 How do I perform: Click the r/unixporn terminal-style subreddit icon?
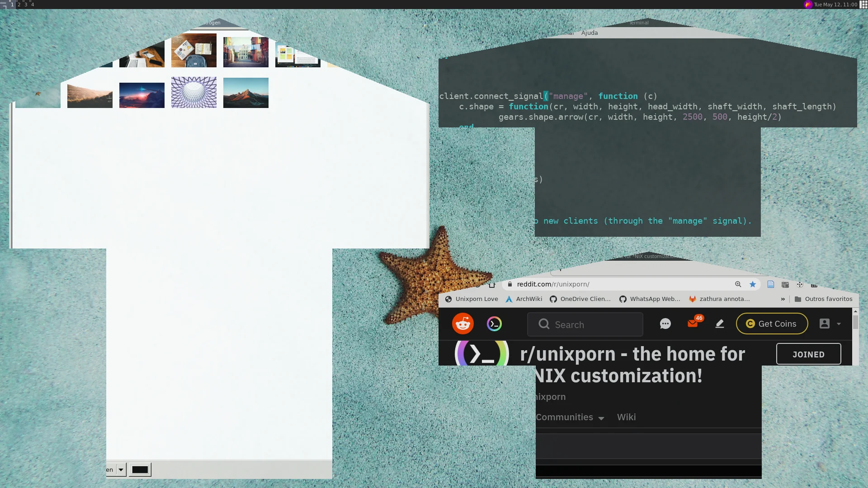pyautogui.click(x=482, y=354)
